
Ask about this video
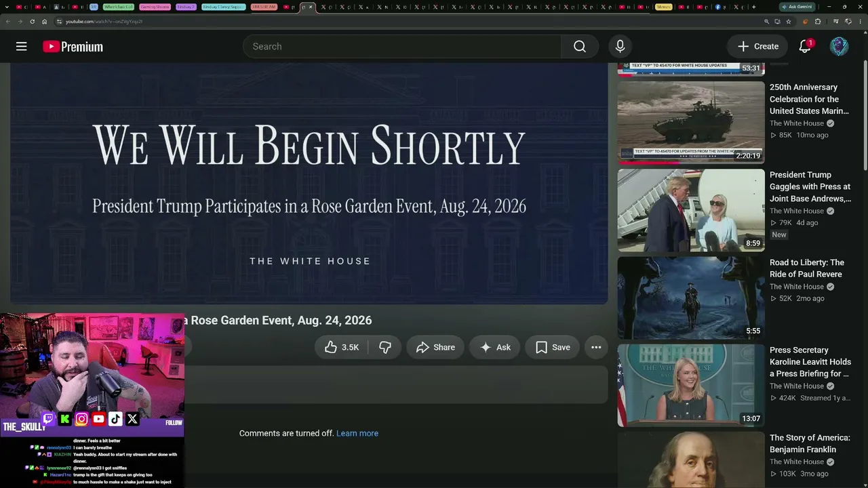click(x=495, y=347)
